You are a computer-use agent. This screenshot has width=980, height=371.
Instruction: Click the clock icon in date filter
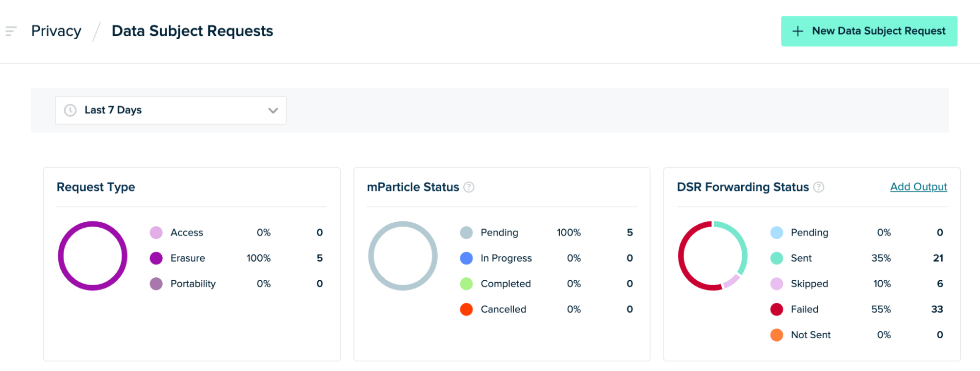tap(71, 110)
